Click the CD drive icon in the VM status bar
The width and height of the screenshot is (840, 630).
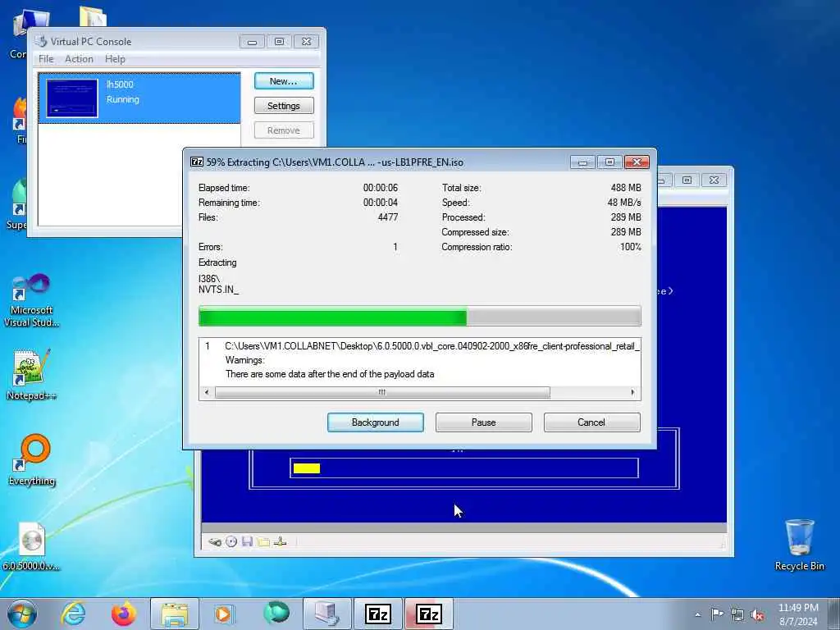click(x=231, y=541)
